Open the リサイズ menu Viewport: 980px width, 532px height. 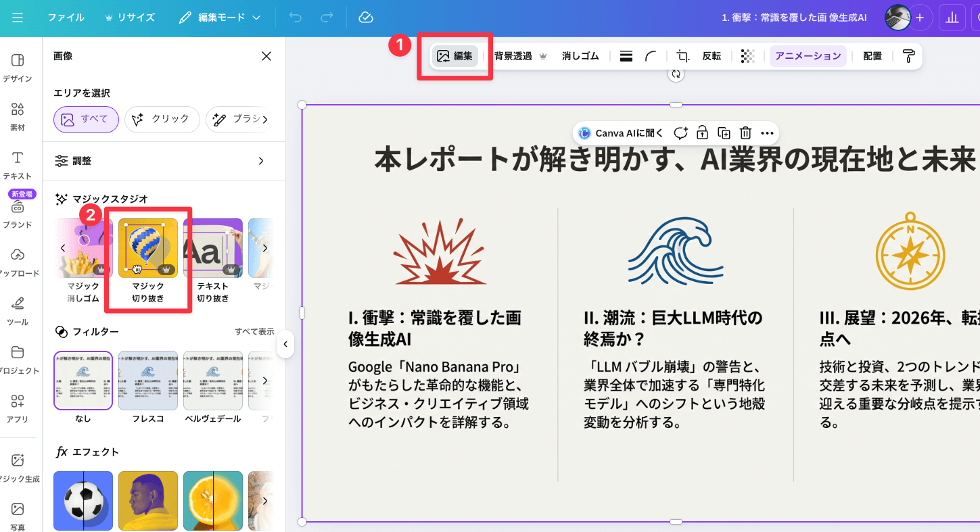point(129,18)
